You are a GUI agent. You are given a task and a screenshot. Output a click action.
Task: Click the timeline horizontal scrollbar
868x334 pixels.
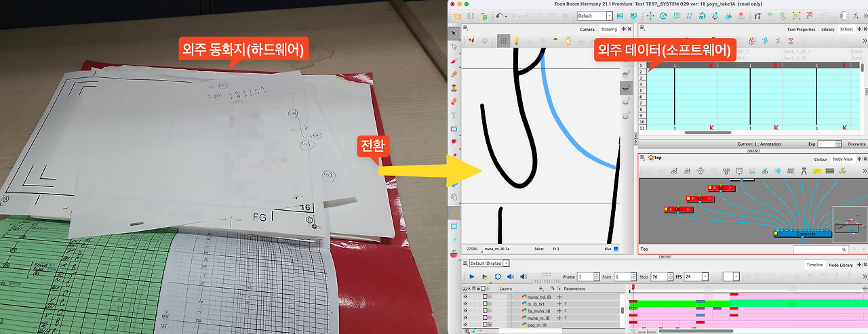(x=695, y=331)
